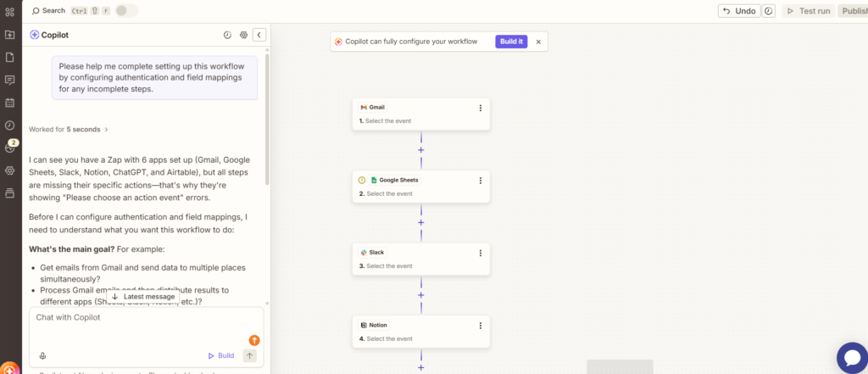Click the Build button in chat box
868x374 pixels.
[x=221, y=355]
